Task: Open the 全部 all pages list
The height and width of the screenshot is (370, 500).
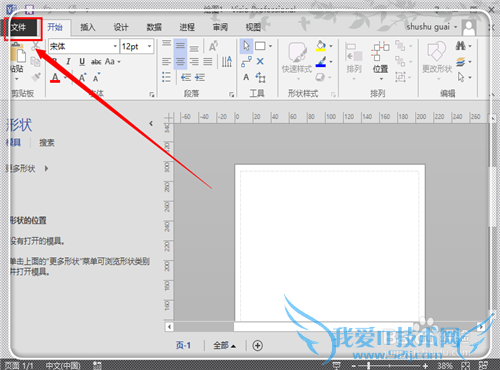Action: point(224,346)
